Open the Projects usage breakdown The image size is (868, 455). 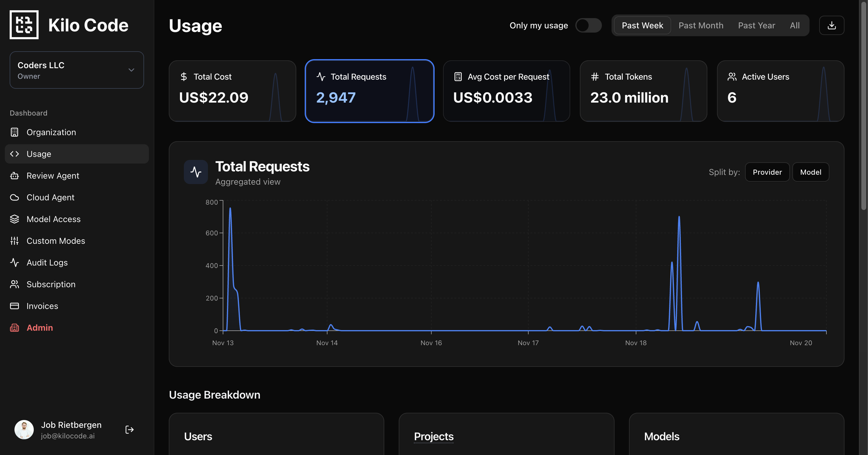[x=434, y=437]
